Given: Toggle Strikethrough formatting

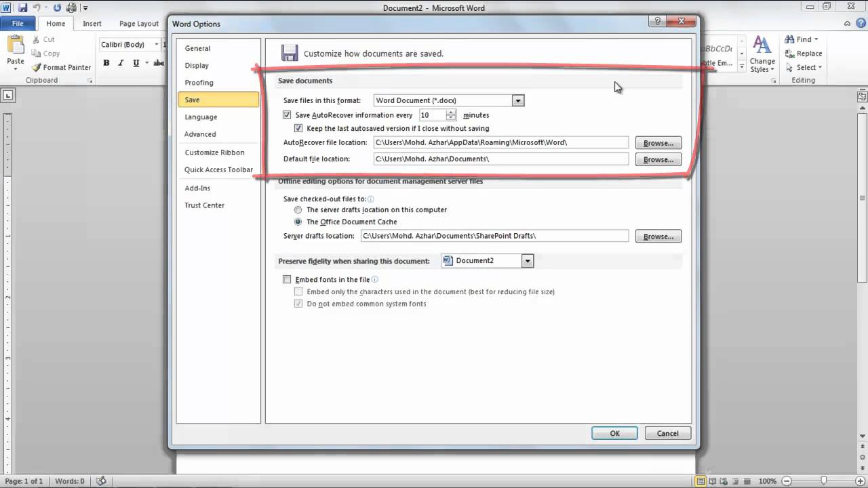Looking at the screenshot, I should (x=159, y=63).
